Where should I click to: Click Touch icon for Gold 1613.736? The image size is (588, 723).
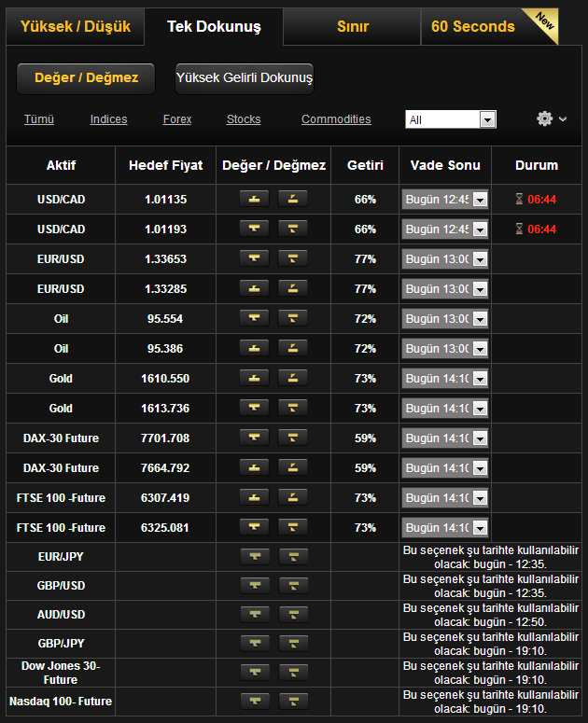(254, 408)
